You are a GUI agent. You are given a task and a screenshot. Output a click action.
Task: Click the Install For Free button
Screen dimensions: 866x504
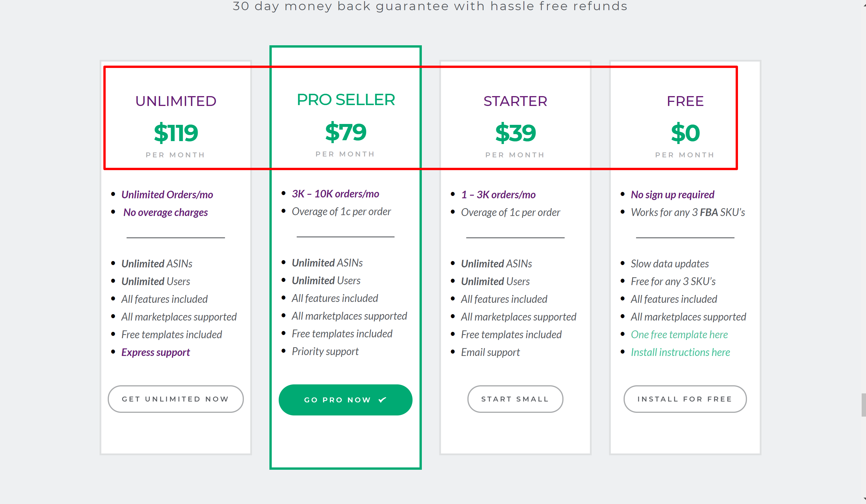coord(685,399)
